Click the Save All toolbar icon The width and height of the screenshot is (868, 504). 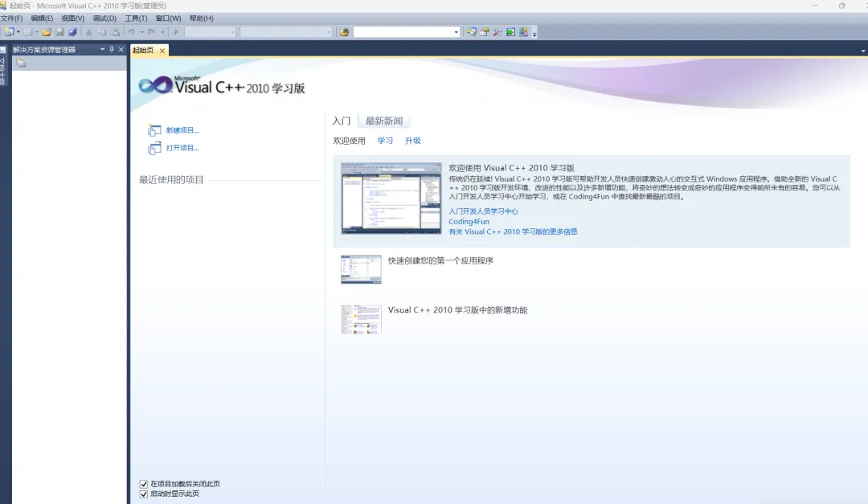pyautogui.click(x=72, y=32)
